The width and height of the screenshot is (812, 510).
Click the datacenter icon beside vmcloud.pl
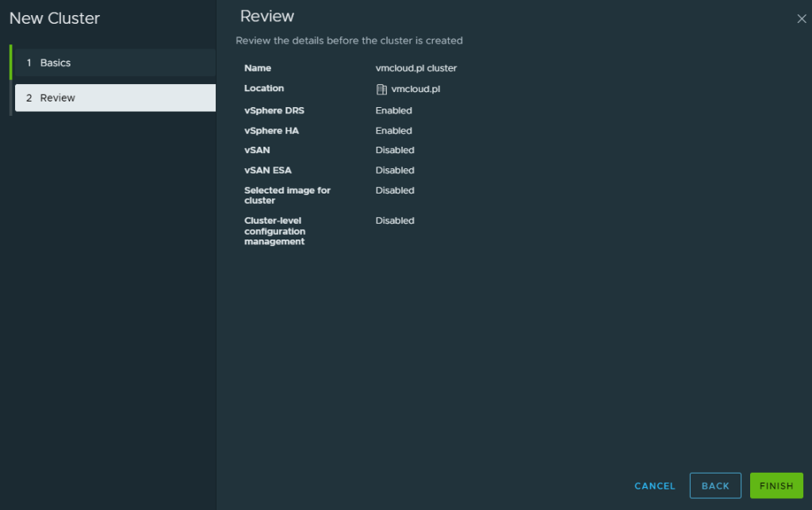coord(381,89)
